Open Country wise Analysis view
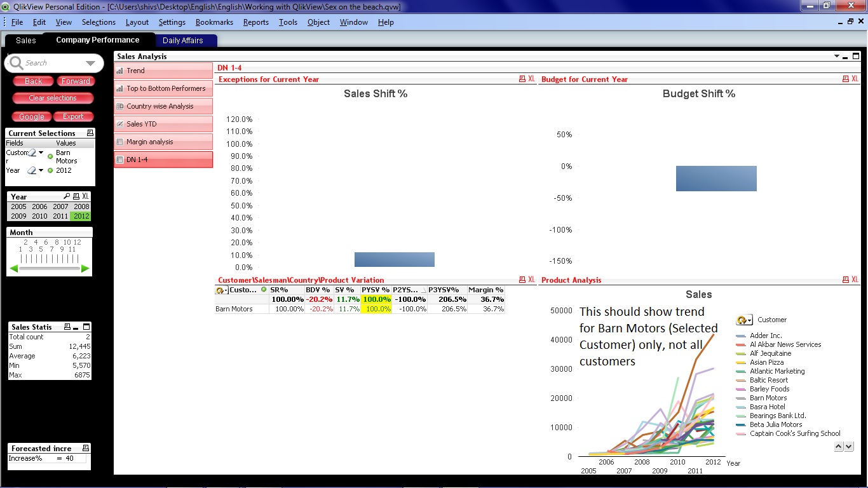 click(x=163, y=106)
